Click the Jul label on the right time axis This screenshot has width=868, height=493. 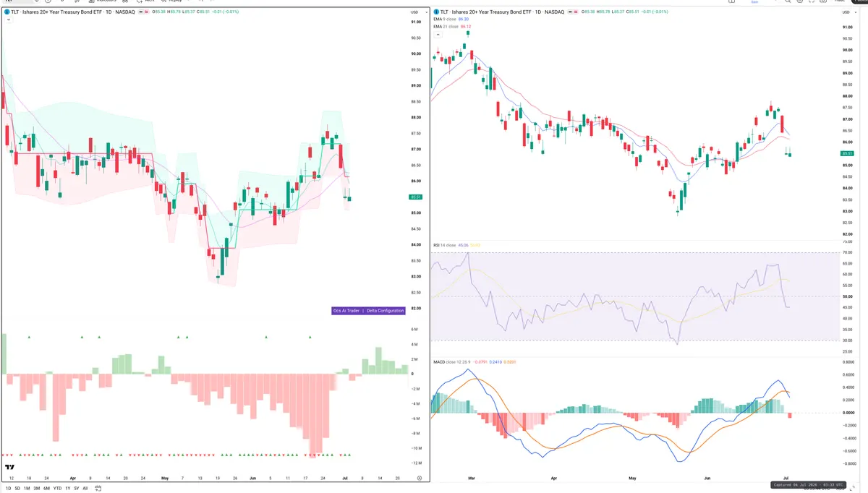(x=786, y=479)
